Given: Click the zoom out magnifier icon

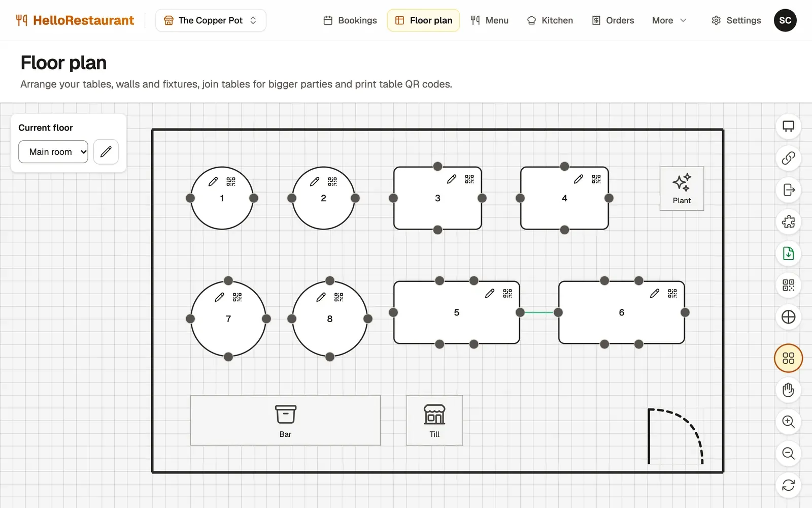Looking at the screenshot, I should tap(788, 453).
